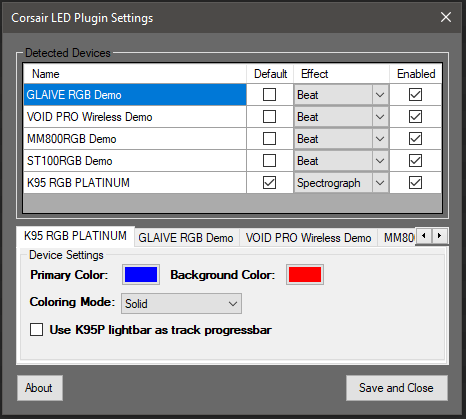Pick a new Primary Color from blue swatch
The image size is (466, 419).
pos(141,275)
